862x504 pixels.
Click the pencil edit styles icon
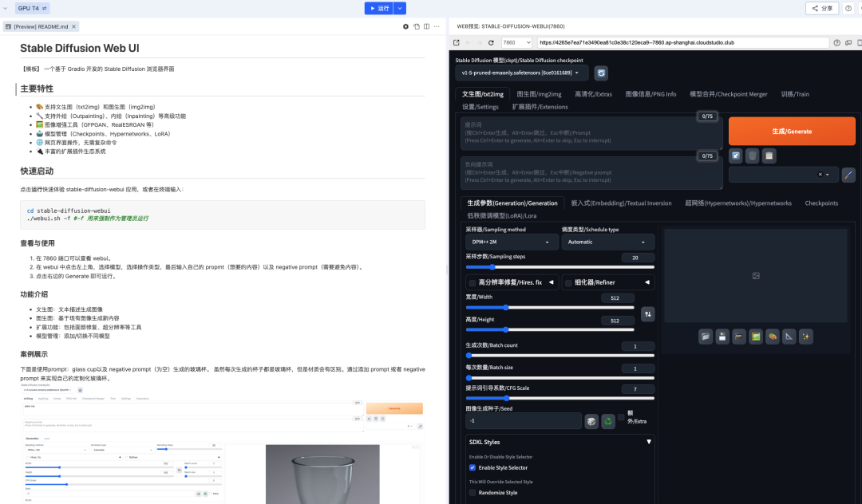point(848,174)
